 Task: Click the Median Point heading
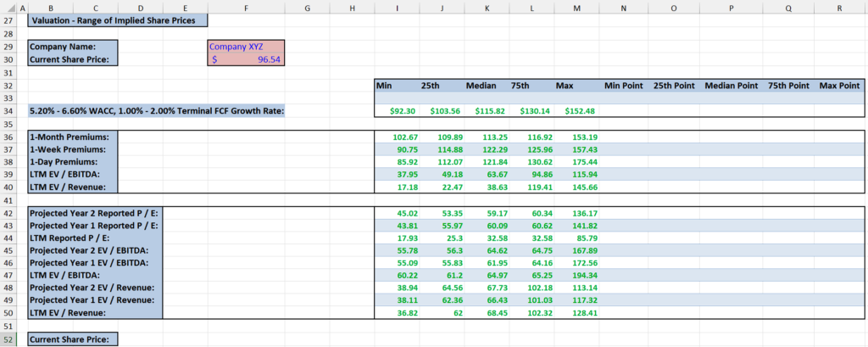click(x=732, y=86)
